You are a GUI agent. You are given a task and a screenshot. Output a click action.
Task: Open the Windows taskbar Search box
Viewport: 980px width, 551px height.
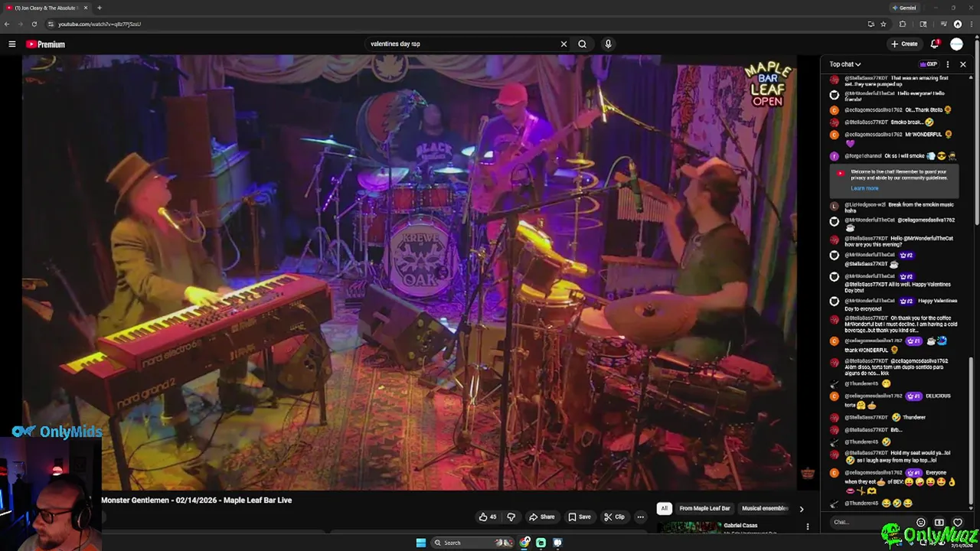(472, 543)
